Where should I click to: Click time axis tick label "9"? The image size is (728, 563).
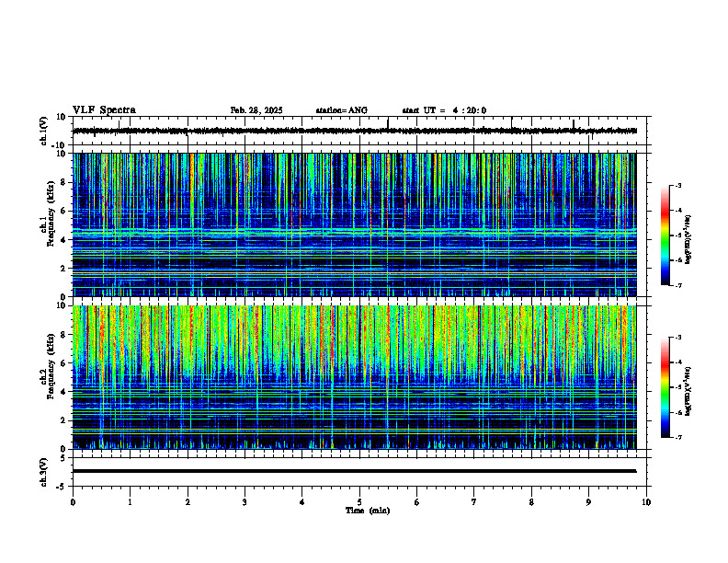point(588,502)
